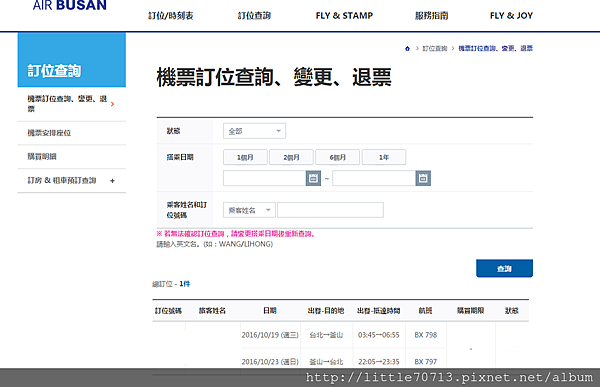Select 機票訂位查詢、變更、退票 in sidebar
The height and width of the screenshot is (387, 600).
tap(67, 104)
